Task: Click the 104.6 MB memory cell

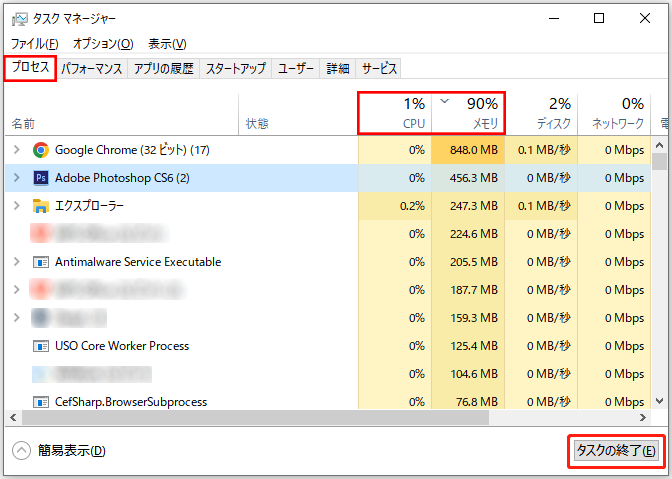Action: click(x=468, y=374)
